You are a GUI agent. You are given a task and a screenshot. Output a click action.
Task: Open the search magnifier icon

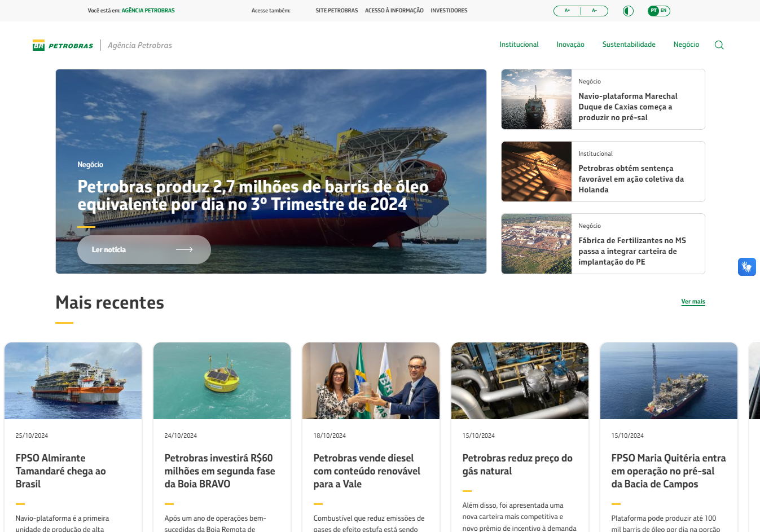[x=719, y=45]
